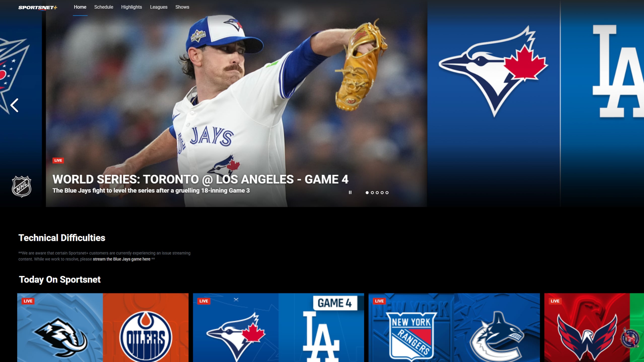Open the Highlights tab
This screenshot has height=362, width=644.
pos(131,7)
